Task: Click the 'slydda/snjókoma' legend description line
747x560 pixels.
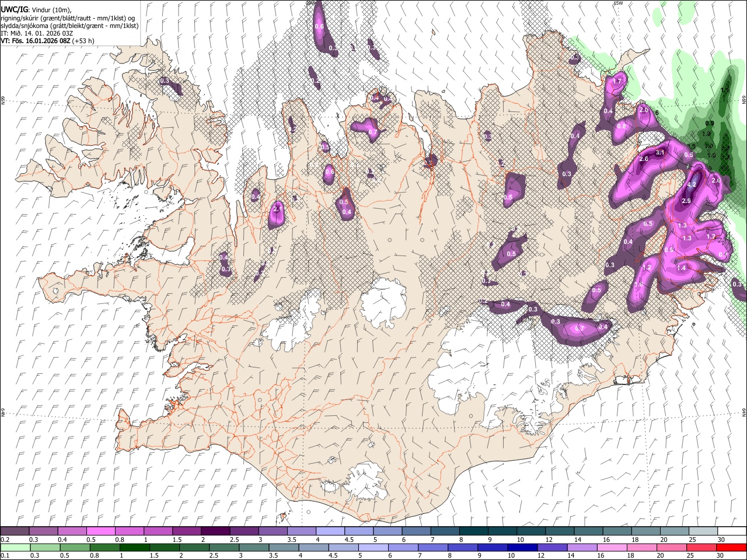Action: pos(69,26)
